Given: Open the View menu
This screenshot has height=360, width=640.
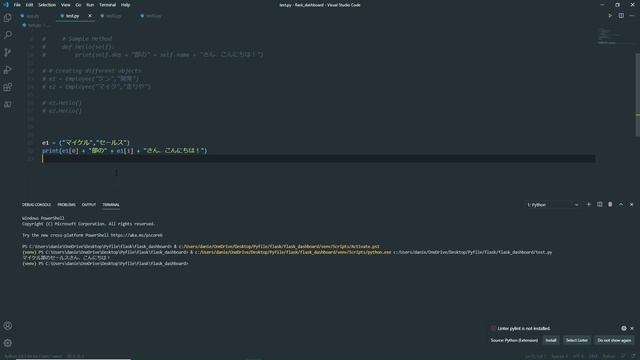Looking at the screenshot, I should pos(66,5).
